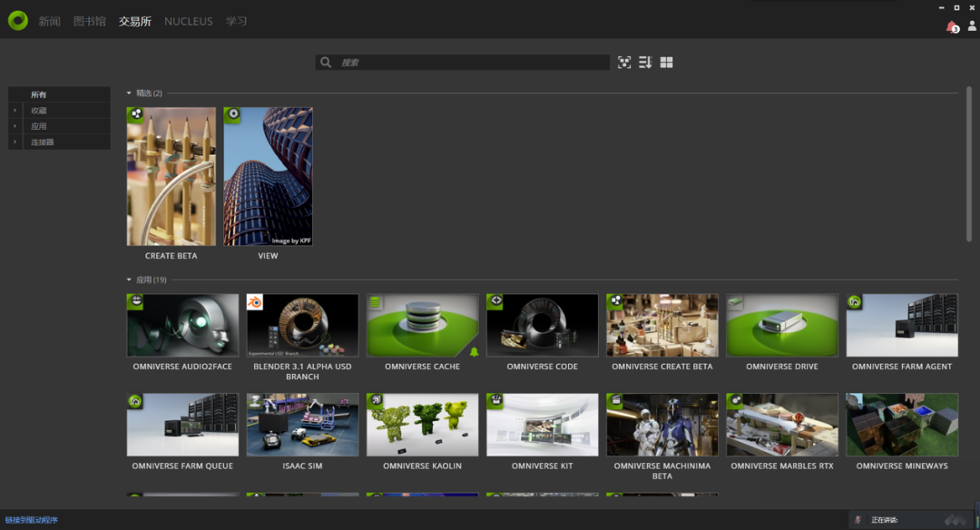
Task: Open Omniverse Kit thumbnail
Action: [543, 425]
